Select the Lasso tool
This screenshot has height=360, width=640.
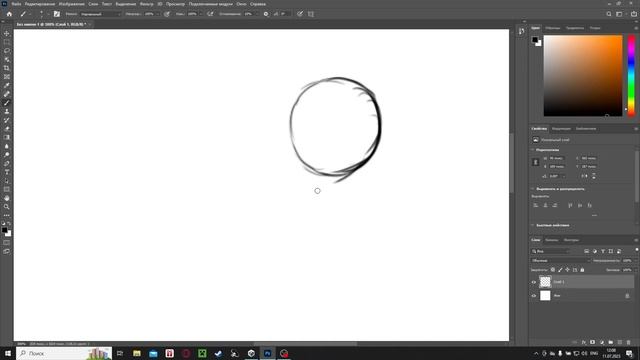pos(7,51)
